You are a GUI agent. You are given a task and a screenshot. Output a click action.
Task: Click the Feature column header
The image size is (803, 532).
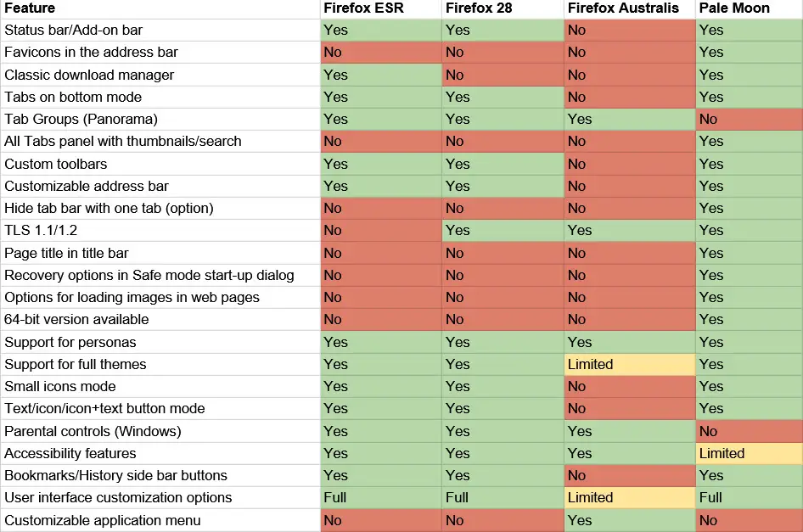pyautogui.click(x=30, y=8)
